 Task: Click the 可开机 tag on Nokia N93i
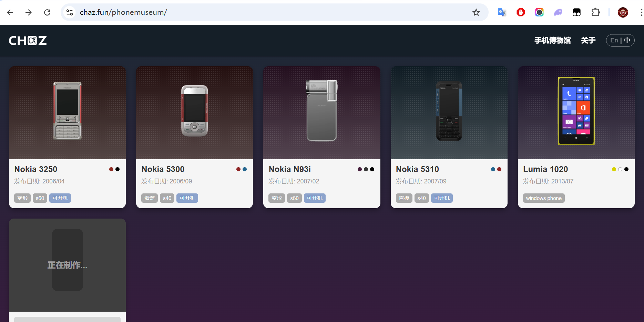click(315, 198)
